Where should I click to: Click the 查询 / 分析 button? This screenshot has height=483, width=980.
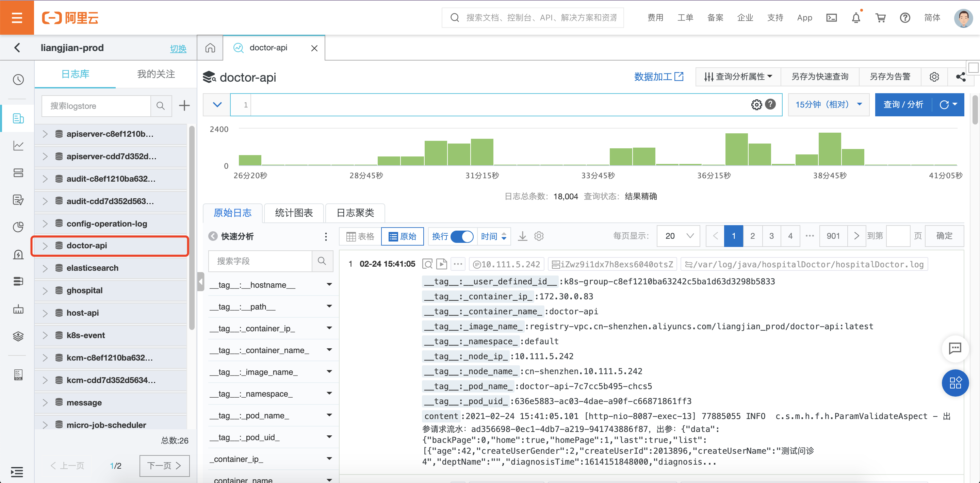point(903,104)
